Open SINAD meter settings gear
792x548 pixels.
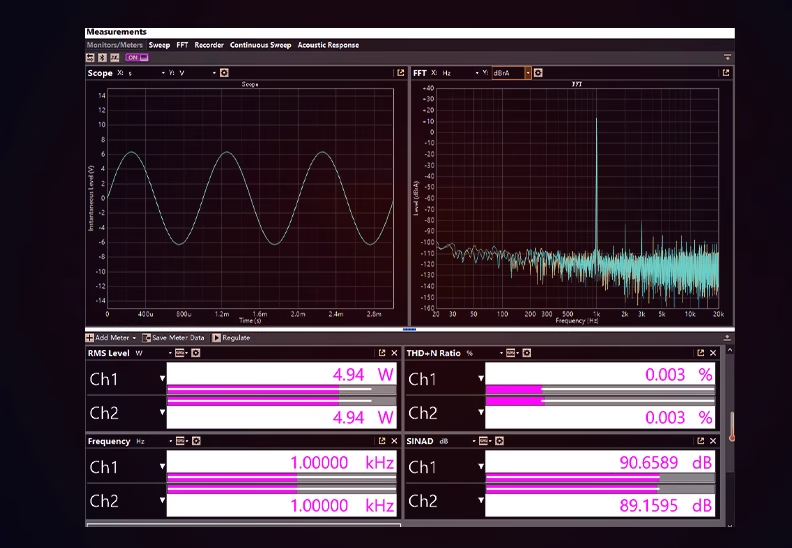[x=496, y=441]
